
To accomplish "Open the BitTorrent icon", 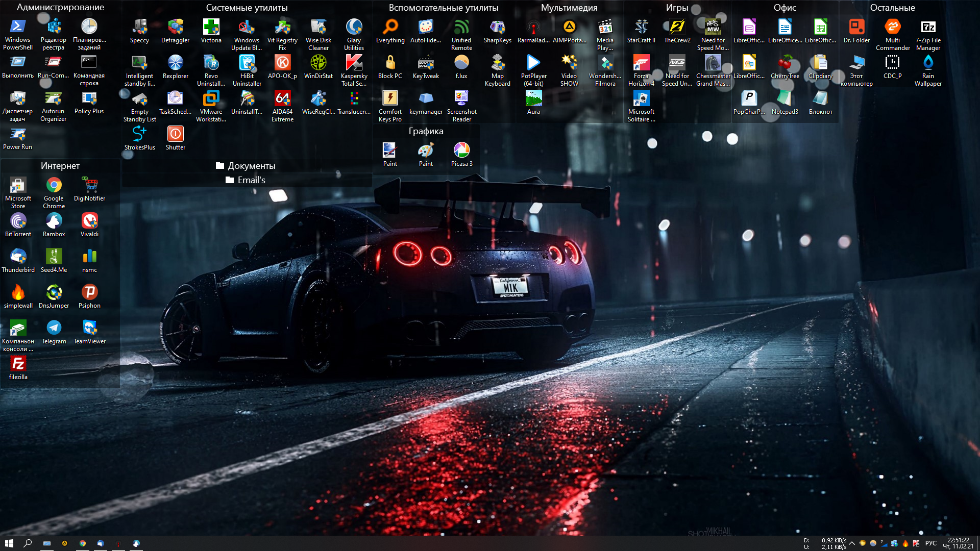I will 18,225.
